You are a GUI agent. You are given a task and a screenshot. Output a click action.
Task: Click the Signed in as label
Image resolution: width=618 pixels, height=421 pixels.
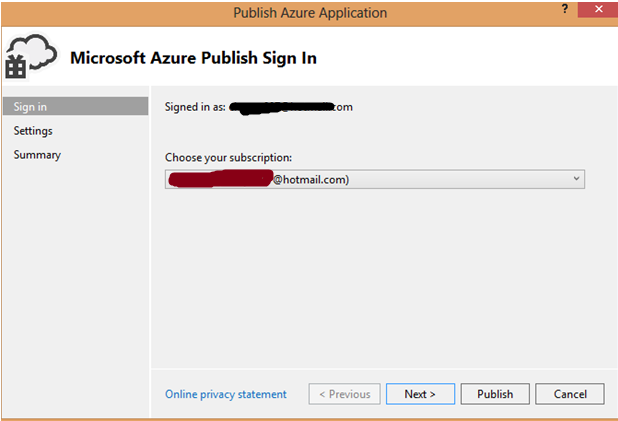point(194,107)
